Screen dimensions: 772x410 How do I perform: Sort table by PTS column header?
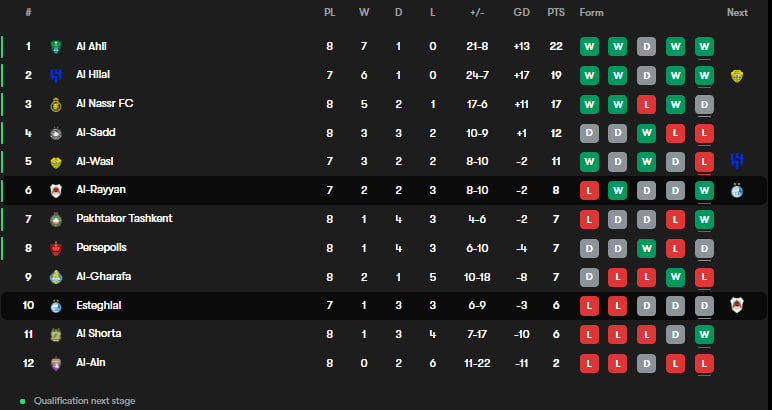coord(556,13)
